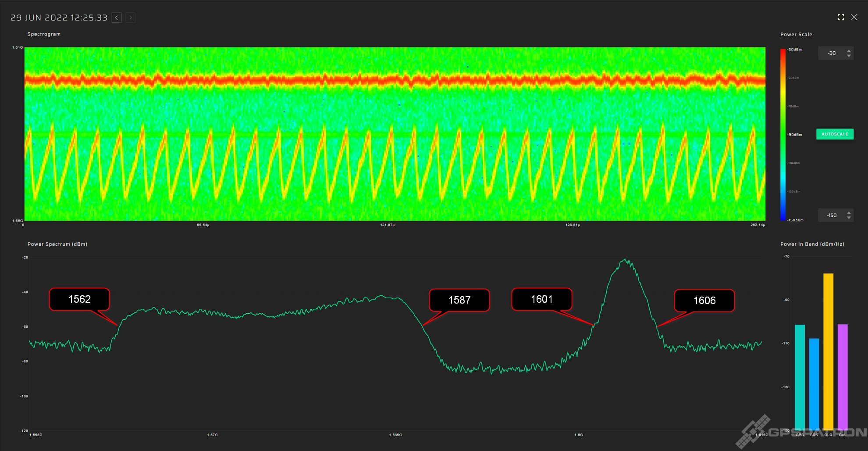
Task: Click the power scale color gradient bar
Action: 783,135
